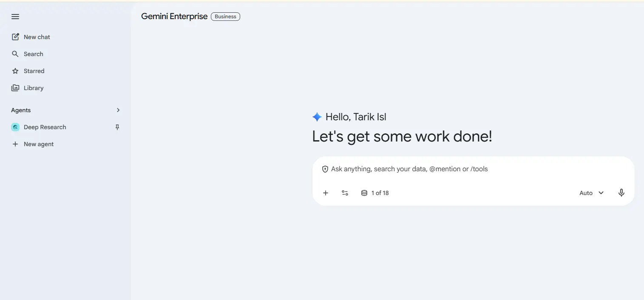
Task: Open Search from the sidebar
Action: 33,54
